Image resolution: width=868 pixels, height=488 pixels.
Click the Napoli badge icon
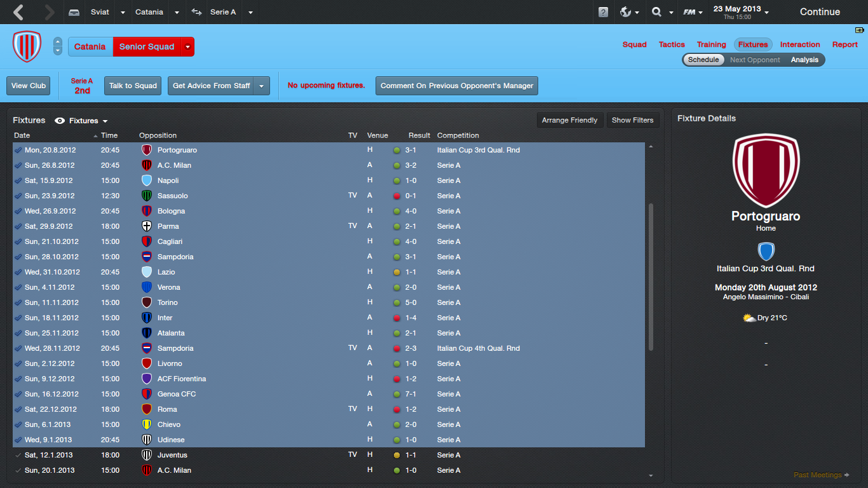147,180
